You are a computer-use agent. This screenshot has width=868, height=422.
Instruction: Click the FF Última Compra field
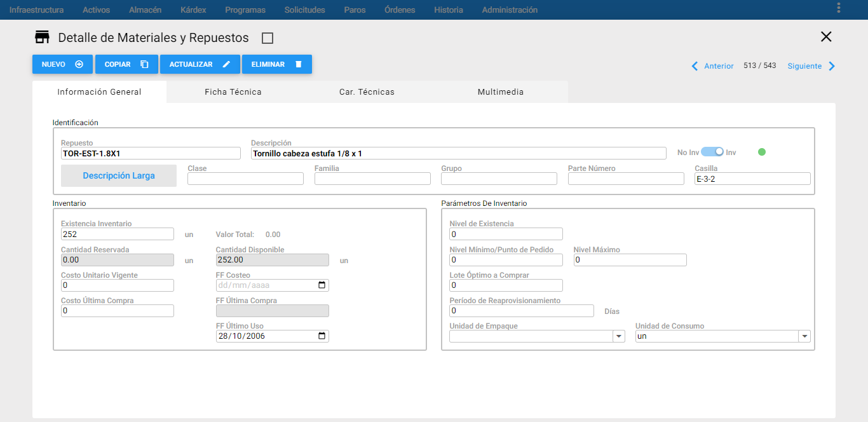(273, 311)
